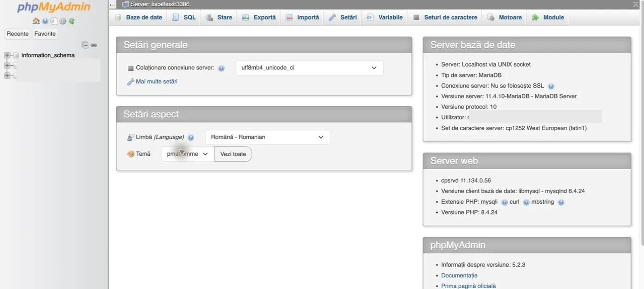Click the information_schema database icon
The image size is (644, 289).
tap(16, 55)
